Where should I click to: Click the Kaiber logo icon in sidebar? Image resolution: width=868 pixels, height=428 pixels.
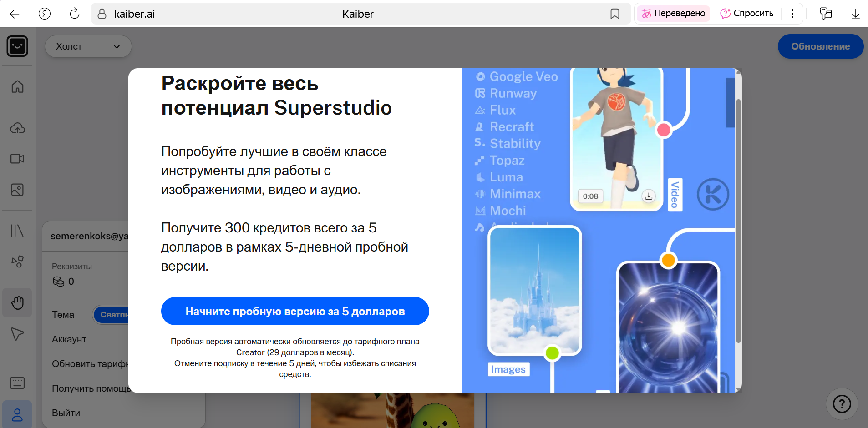click(17, 46)
